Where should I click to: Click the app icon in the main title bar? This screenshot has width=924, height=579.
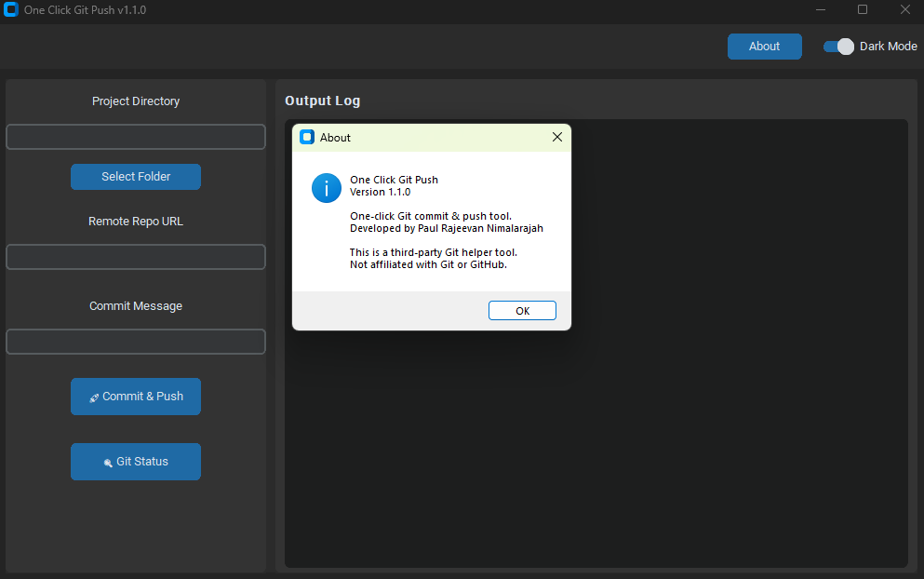coord(11,10)
